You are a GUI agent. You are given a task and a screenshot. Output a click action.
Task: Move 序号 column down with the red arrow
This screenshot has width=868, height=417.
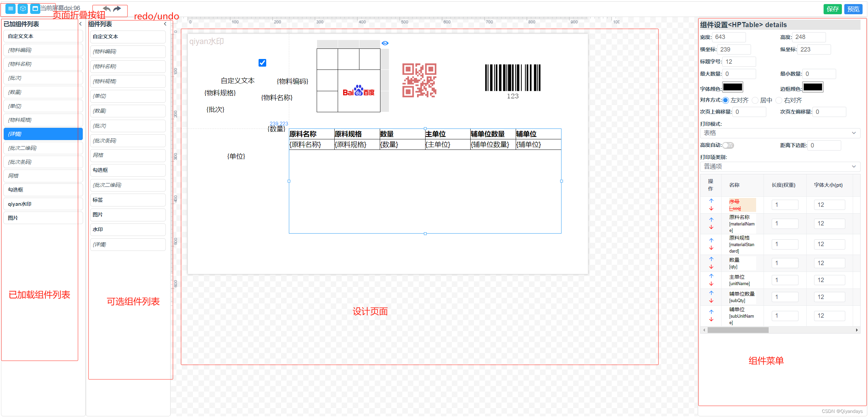click(711, 209)
